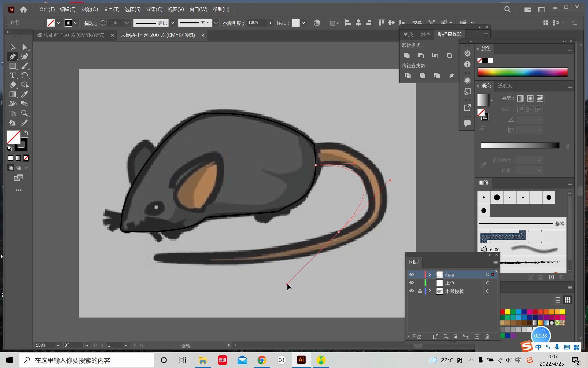The width and height of the screenshot is (588, 368).
Task: Click opacity 100% input field
Action: pyautogui.click(x=257, y=23)
